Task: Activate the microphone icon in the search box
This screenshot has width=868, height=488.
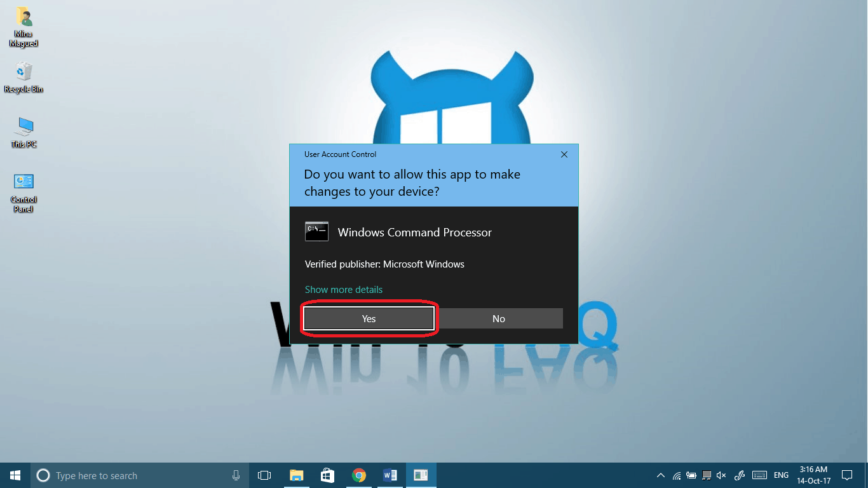Action: point(236,475)
